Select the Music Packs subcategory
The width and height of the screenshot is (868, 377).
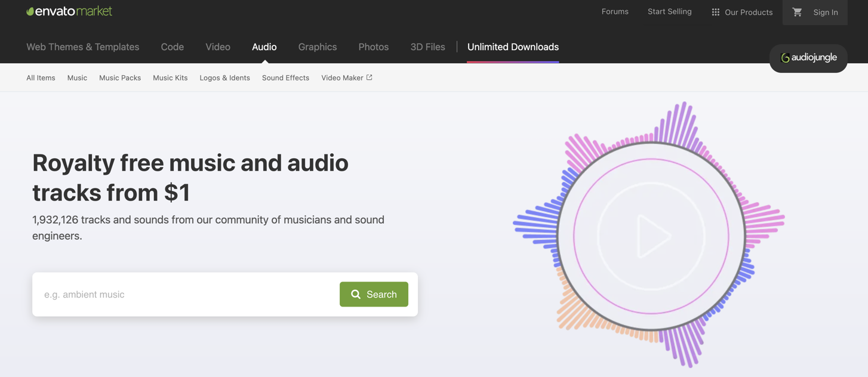[x=120, y=78]
